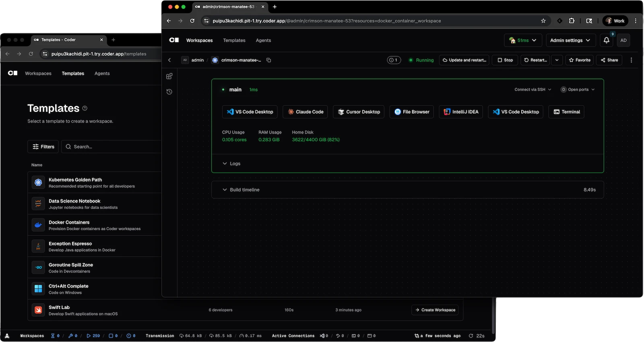Open the 51ms latency region dropdown

click(523, 40)
